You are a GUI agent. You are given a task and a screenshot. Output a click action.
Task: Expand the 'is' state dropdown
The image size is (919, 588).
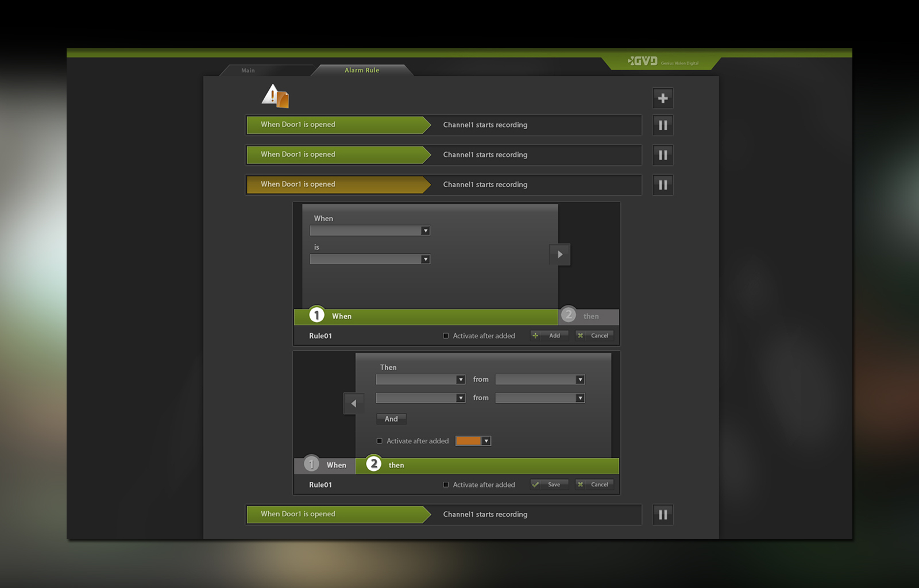point(370,260)
